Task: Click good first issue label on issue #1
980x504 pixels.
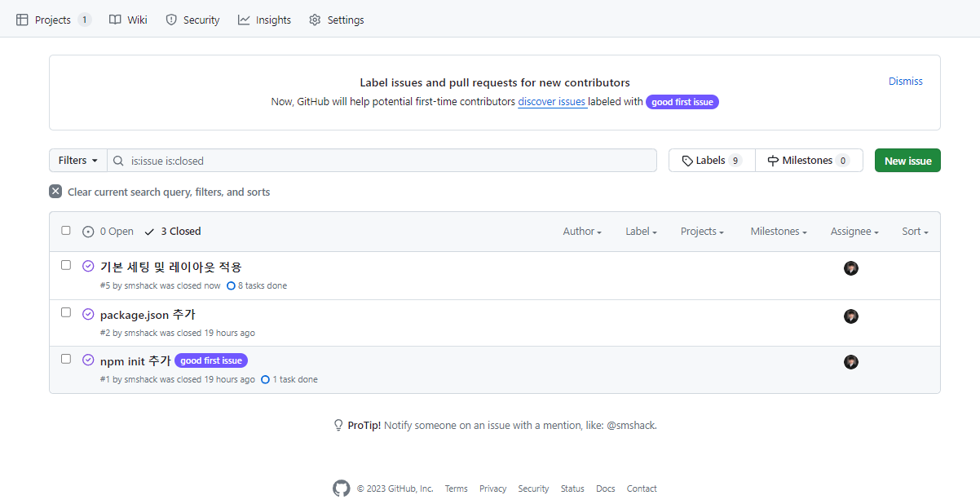Action: tap(211, 360)
